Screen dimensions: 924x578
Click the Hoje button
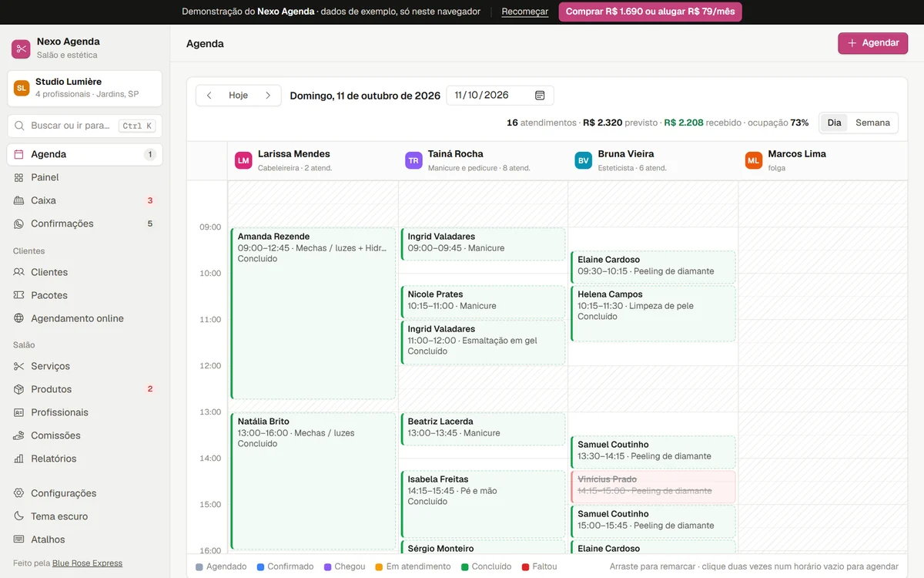[238, 96]
